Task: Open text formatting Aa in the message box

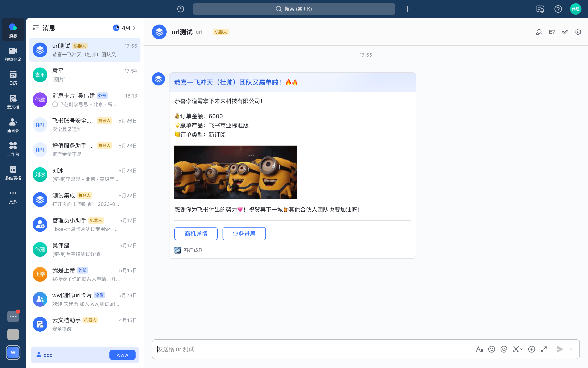Action: point(479,349)
